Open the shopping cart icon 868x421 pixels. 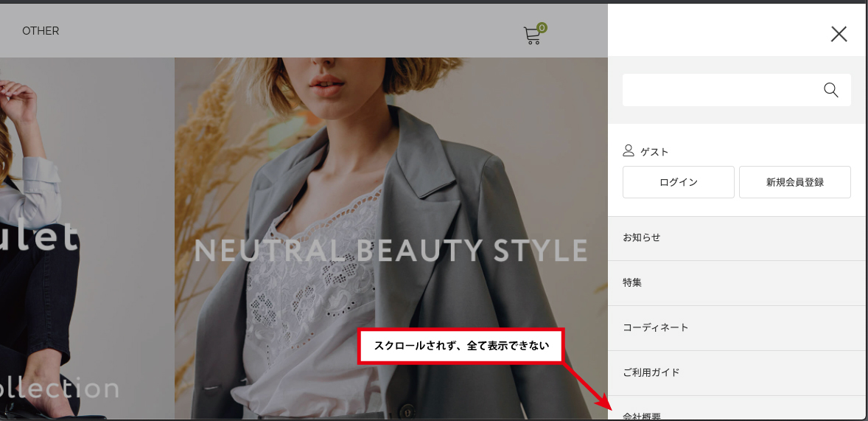pyautogui.click(x=533, y=35)
